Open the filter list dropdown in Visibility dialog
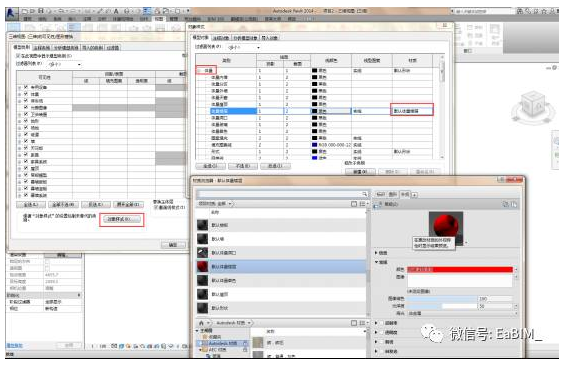Viewport: 564px width, 365px height. point(65,64)
